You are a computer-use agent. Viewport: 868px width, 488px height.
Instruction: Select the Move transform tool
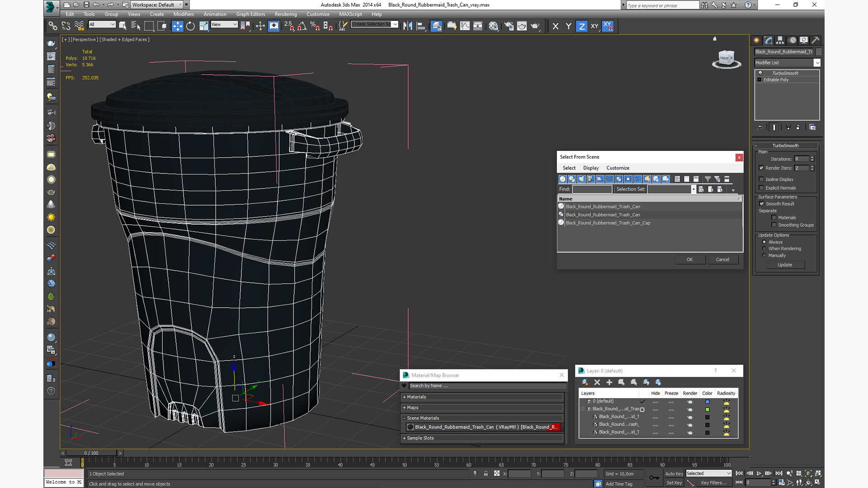177,26
